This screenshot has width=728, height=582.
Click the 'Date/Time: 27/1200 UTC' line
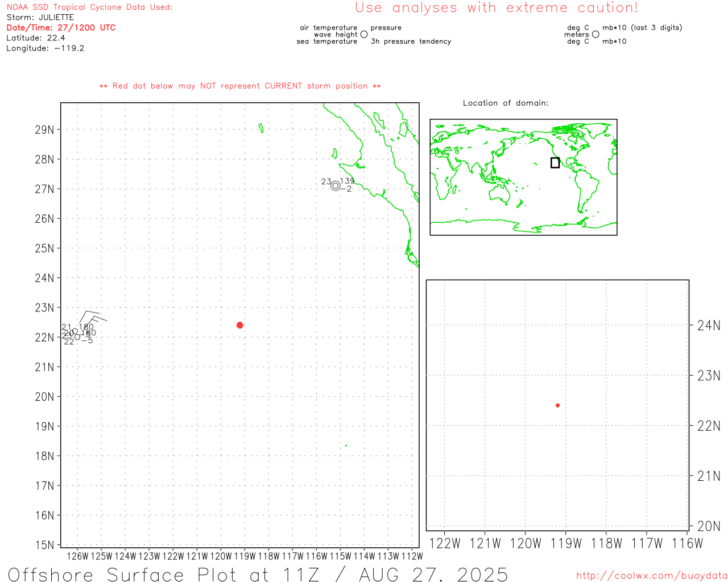(x=61, y=28)
